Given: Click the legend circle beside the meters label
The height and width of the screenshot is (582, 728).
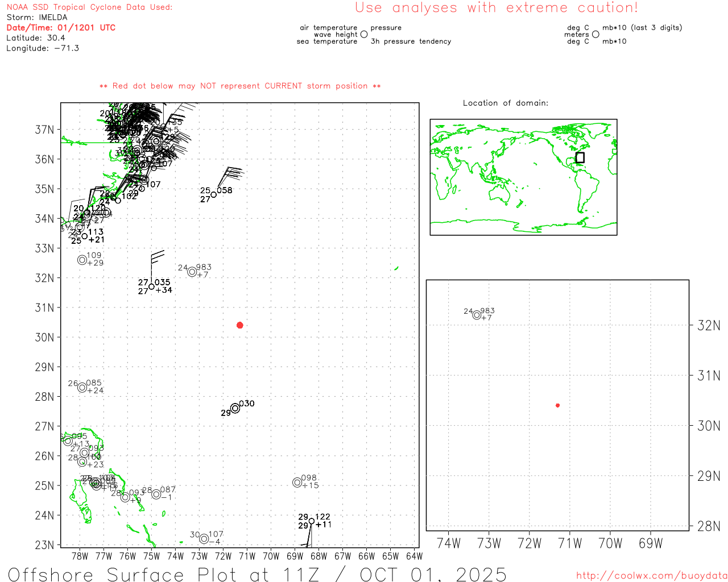Looking at the screenshot, I should click(x=595, y=35).
